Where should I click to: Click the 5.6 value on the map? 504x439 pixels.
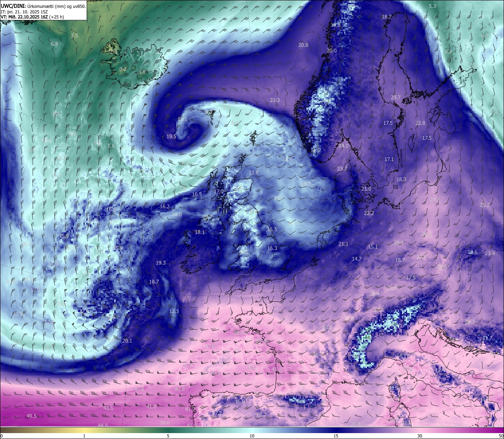111,146
